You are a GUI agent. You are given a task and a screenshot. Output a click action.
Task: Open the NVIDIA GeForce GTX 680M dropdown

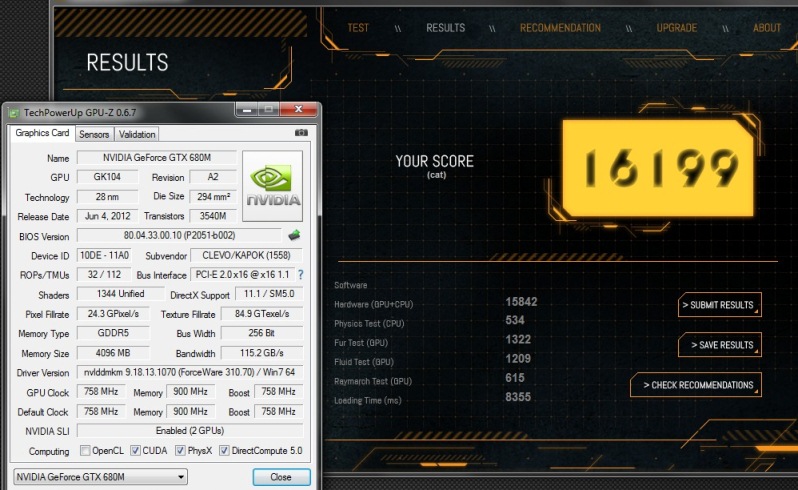point(100,477)
